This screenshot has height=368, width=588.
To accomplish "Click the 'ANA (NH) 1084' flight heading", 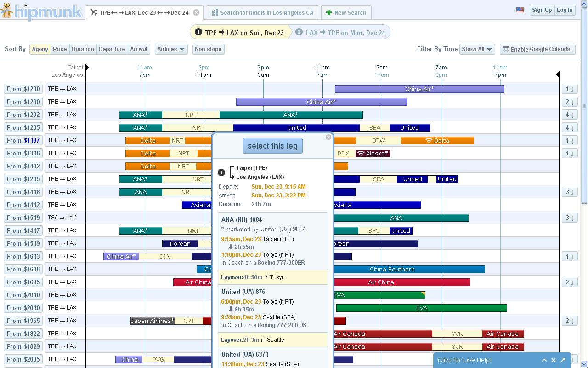I will coord(242,219).
